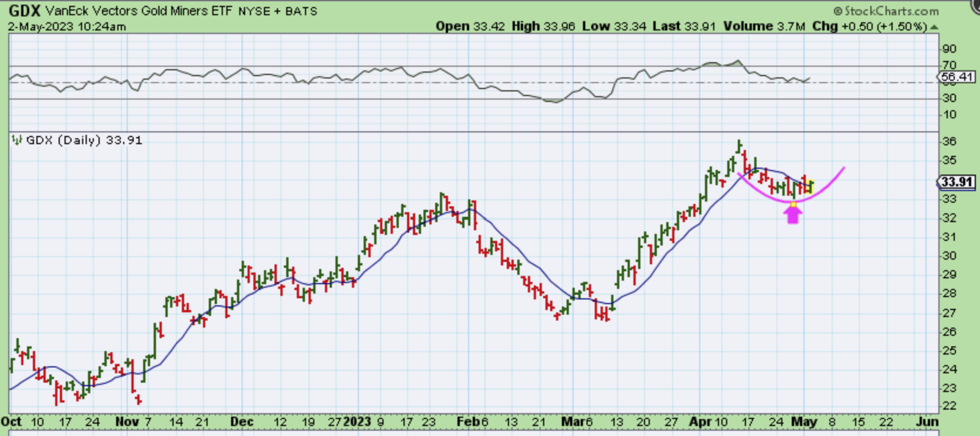Click the Feb label on the date axis

tap(468, 422)
